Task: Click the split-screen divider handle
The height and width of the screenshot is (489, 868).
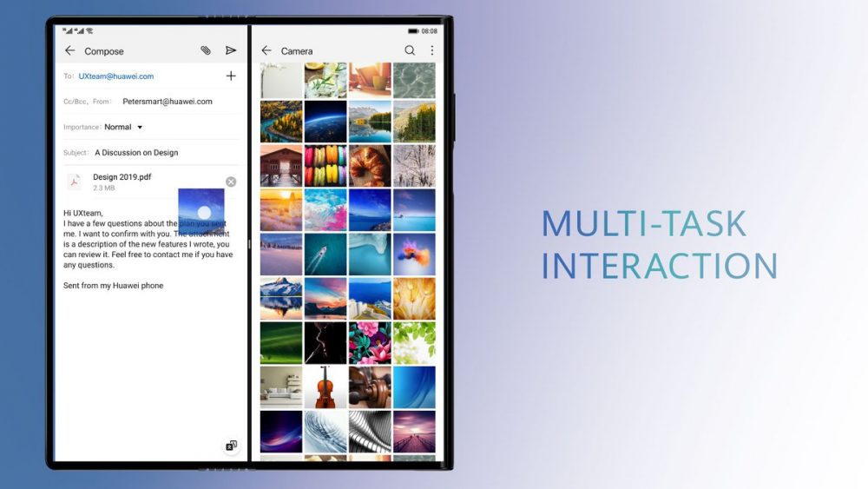Action: [x=249, y=244]
